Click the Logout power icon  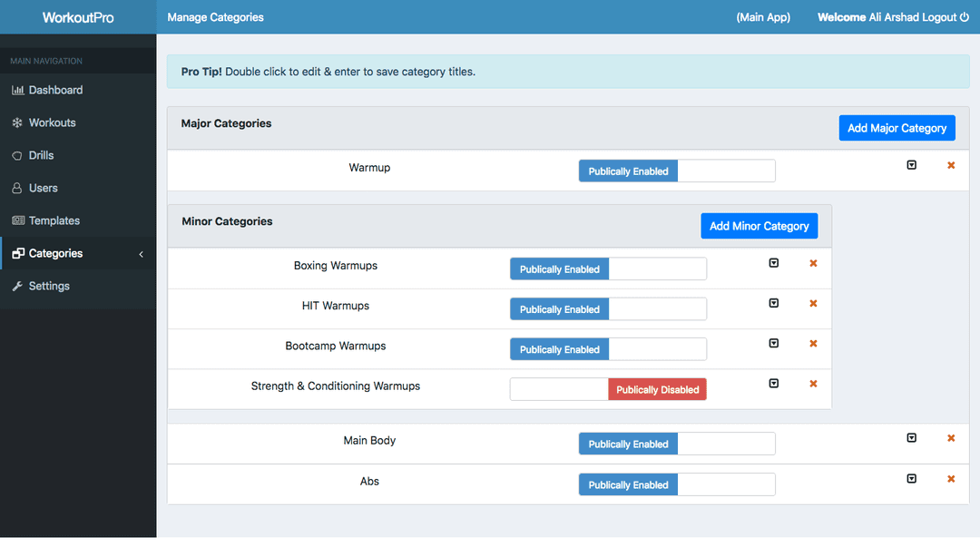965,17
